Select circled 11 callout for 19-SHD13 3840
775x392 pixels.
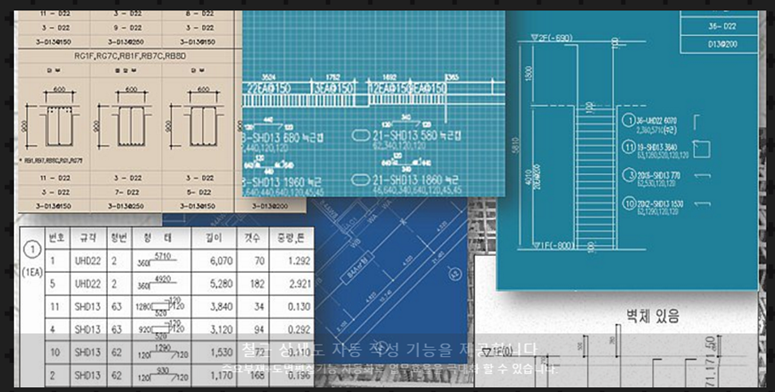point(629,147)
